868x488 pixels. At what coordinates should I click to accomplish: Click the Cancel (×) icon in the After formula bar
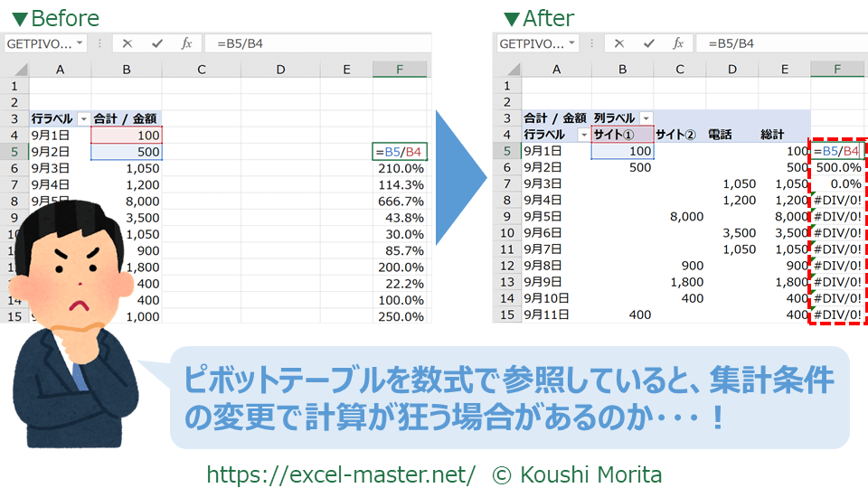(x=618, y=43)
